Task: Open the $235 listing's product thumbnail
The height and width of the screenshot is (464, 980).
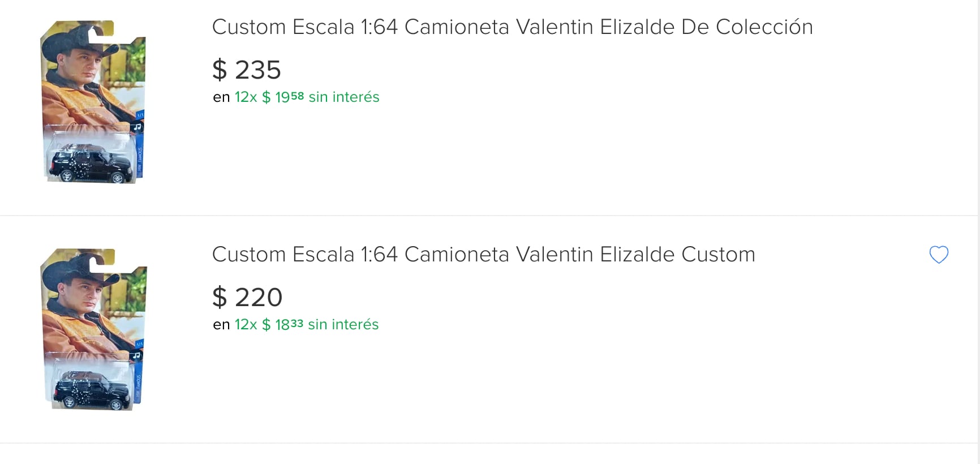Action: 93,102
